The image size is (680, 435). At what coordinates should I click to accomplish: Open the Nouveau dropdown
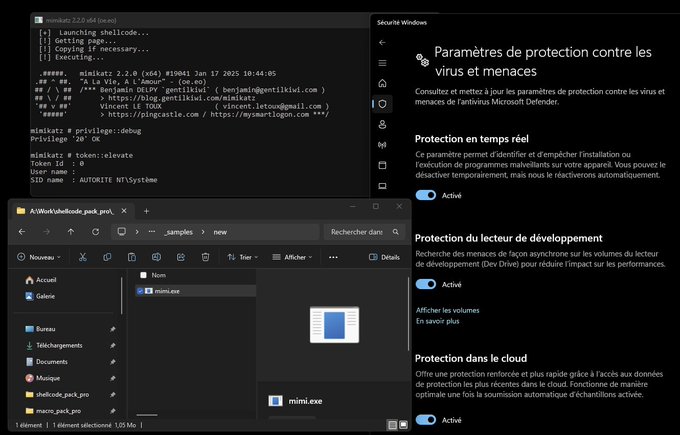point(39,257)
